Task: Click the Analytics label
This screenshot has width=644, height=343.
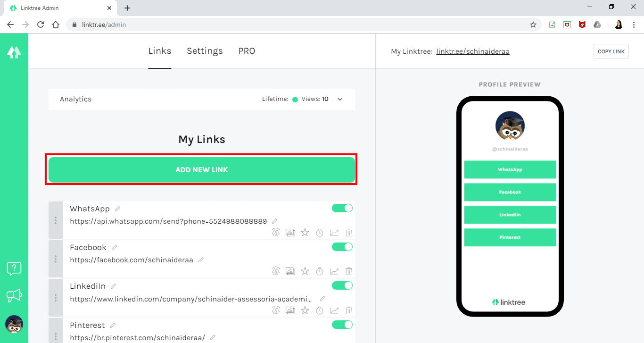Action: [75, 99]
